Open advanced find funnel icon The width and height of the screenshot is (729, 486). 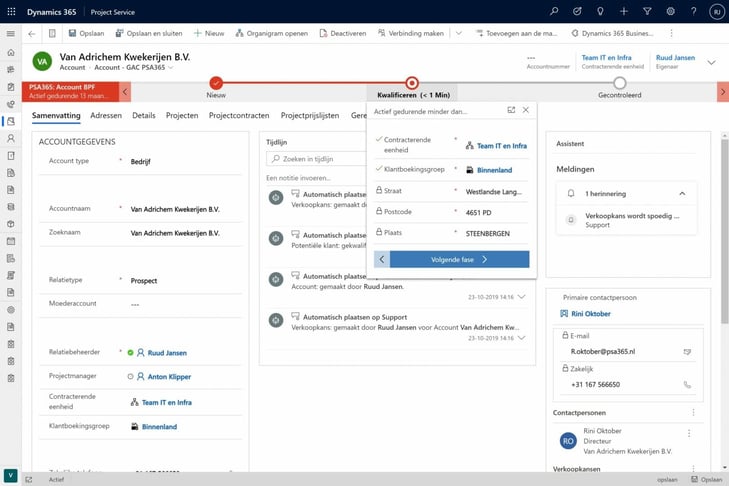point(647,11)
